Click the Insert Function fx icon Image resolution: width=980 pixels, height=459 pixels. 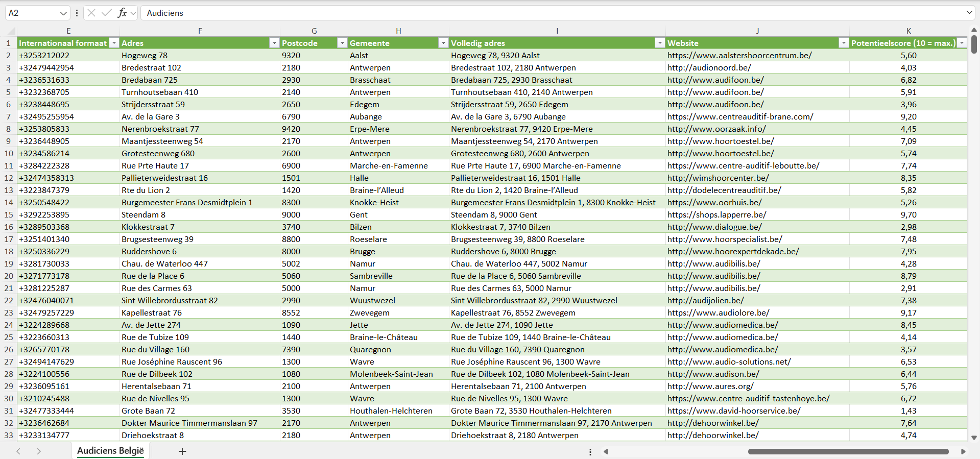click(x=122, y=13)
